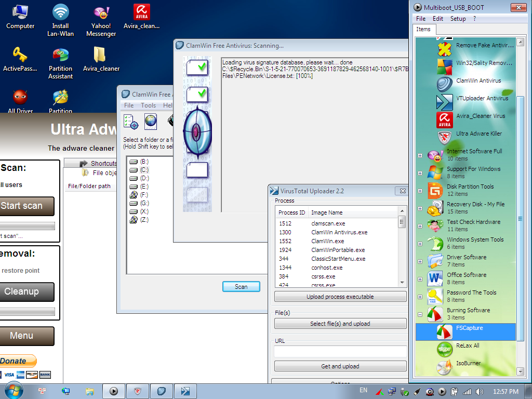
Task: Click Image Name column header
Action: (353, 212)
